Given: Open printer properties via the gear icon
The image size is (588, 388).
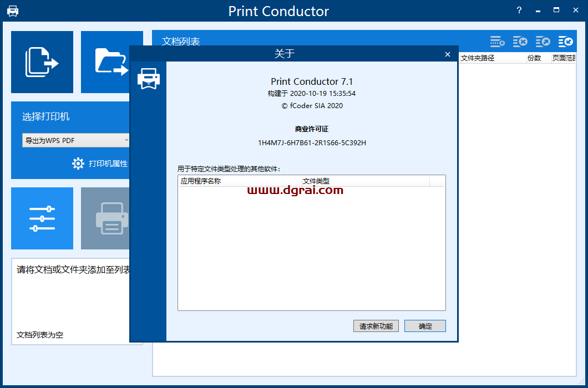Looking at the screenshot, I should 78,164.
